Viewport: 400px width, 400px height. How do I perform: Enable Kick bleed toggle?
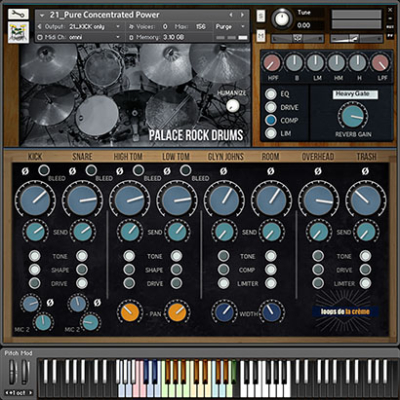44,170
